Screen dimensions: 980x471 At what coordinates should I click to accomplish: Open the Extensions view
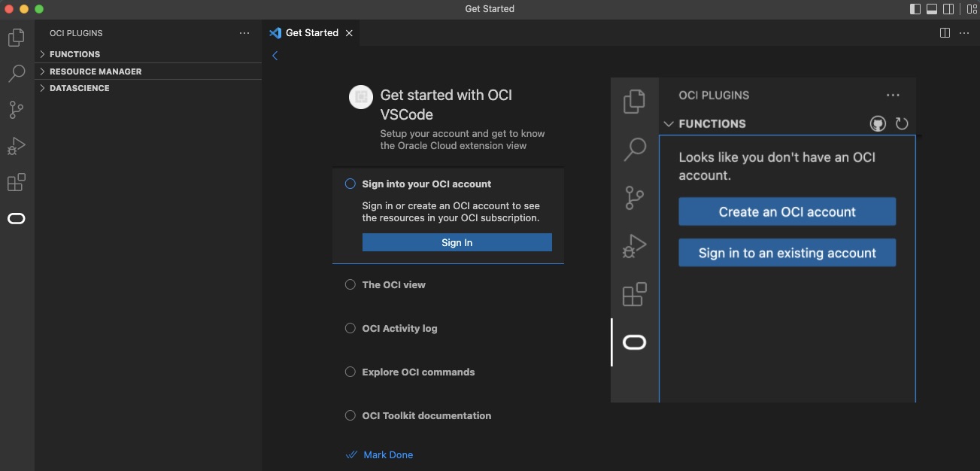pos(16,181)
